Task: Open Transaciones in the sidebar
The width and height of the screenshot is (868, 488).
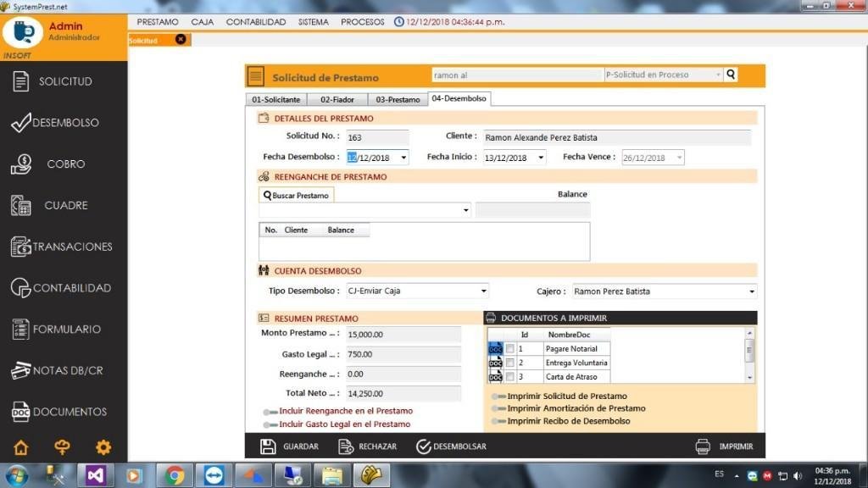Action: coord(61,247)
